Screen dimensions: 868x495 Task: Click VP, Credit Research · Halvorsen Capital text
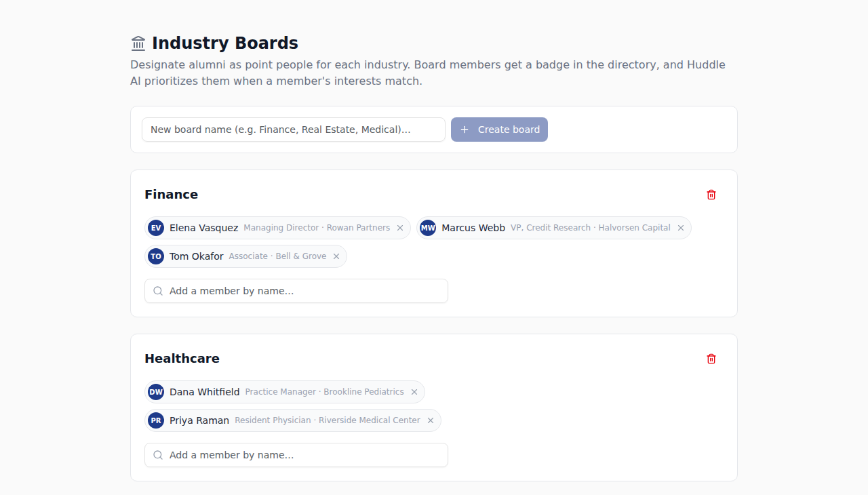[591, 228]
